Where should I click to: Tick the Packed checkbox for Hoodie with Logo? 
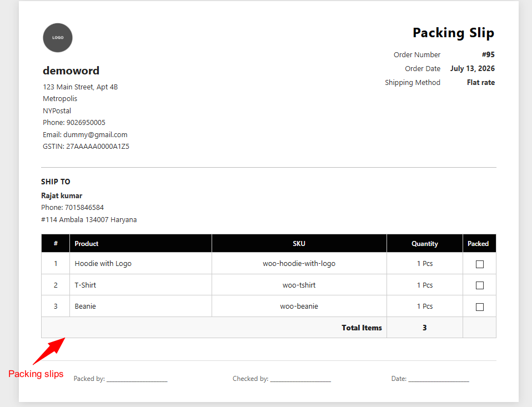[479, 264]
